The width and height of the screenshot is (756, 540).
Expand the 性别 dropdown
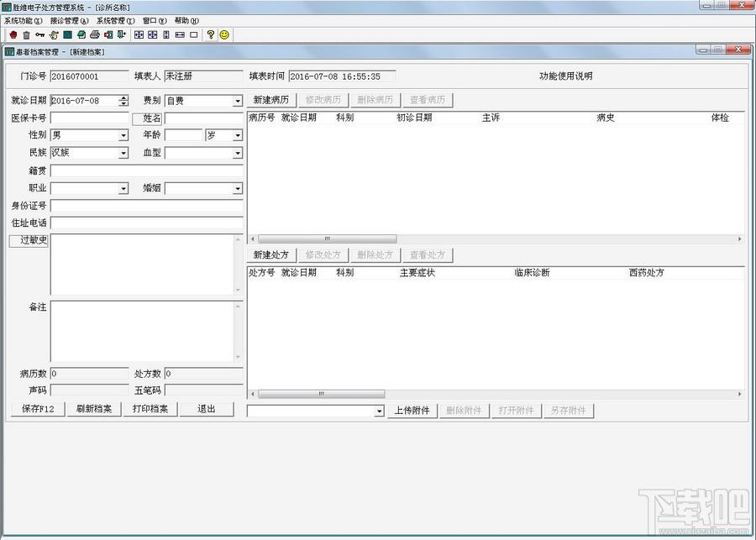click(123, 135)
